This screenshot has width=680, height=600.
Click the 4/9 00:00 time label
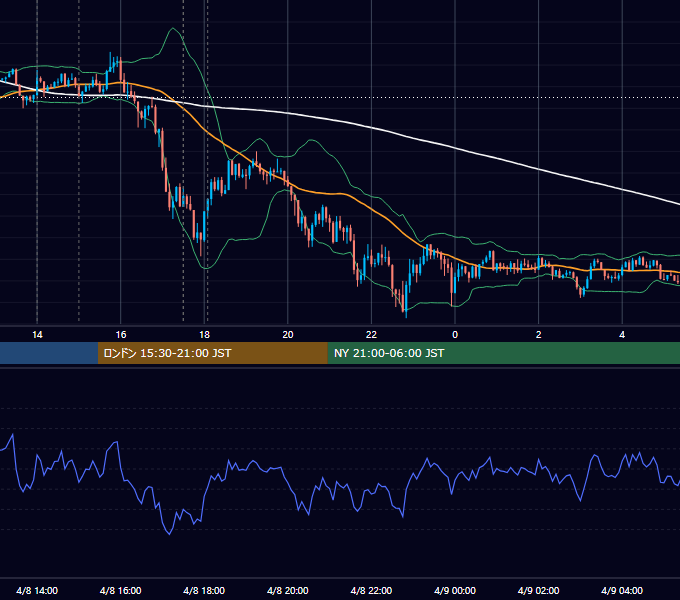click(x=455, y=590)
